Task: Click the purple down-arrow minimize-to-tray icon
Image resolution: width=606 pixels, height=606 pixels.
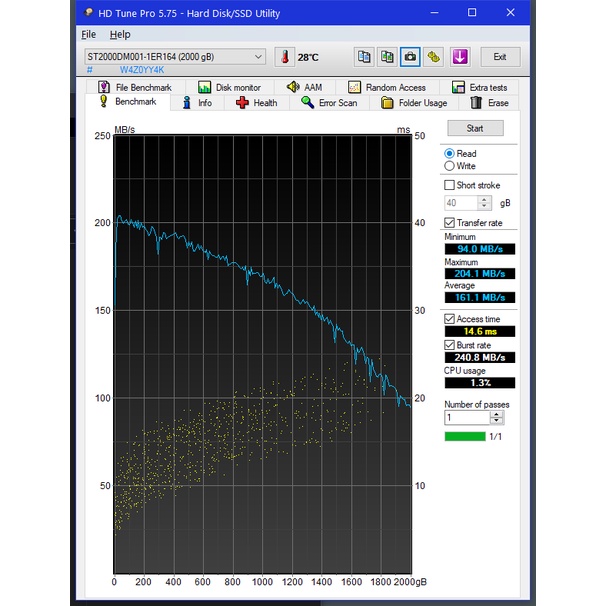Action: [460, 57]
